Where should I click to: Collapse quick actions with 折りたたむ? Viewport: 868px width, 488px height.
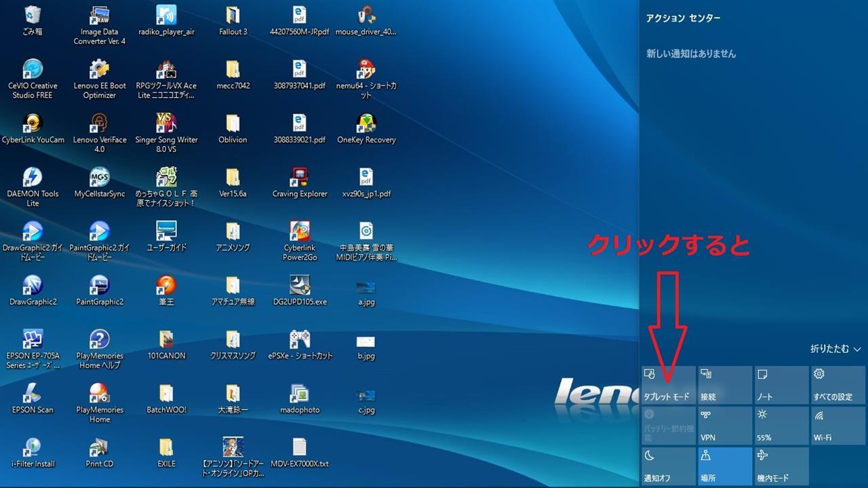[x=835, y=349]
